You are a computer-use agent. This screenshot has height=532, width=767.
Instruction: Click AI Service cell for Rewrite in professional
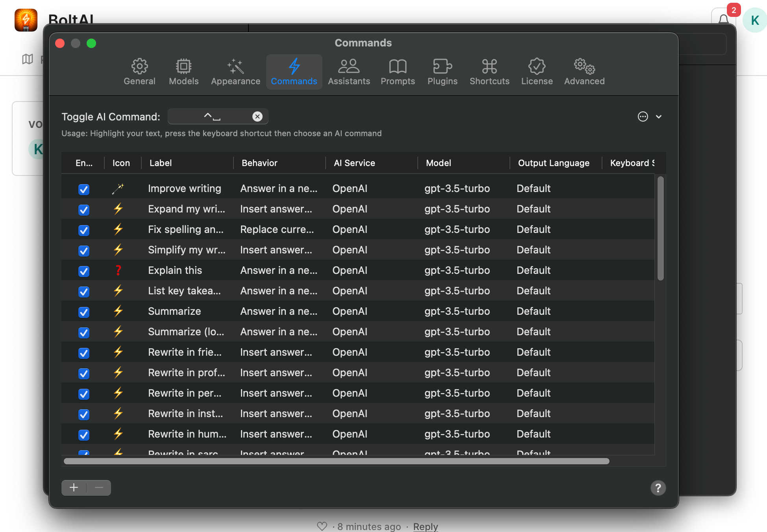tap(350, 373)
